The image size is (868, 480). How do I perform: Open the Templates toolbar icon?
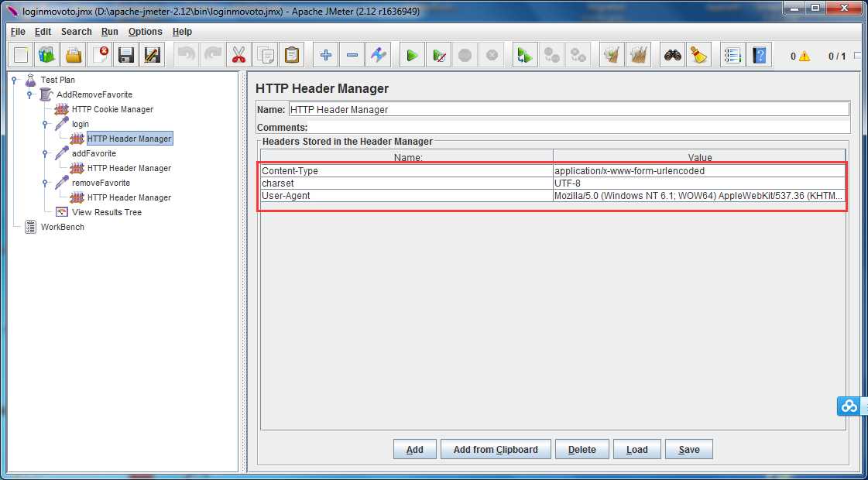pos(47,56)
